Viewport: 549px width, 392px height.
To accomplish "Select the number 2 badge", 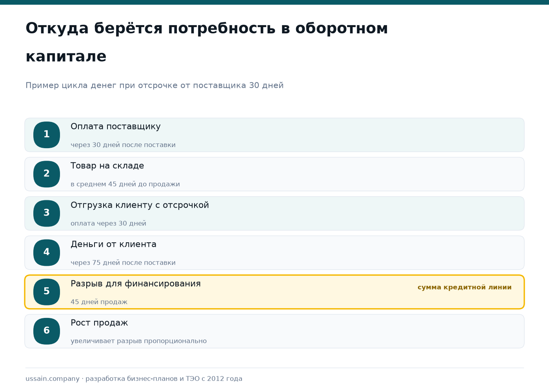I will 47,174.
